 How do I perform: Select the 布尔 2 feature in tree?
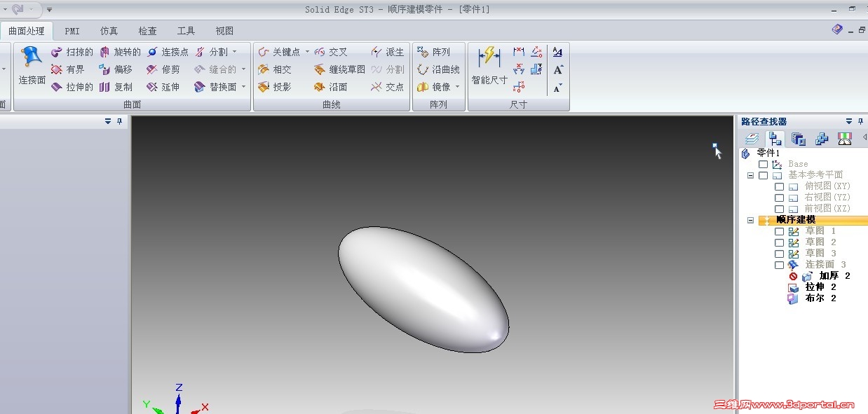821,298
